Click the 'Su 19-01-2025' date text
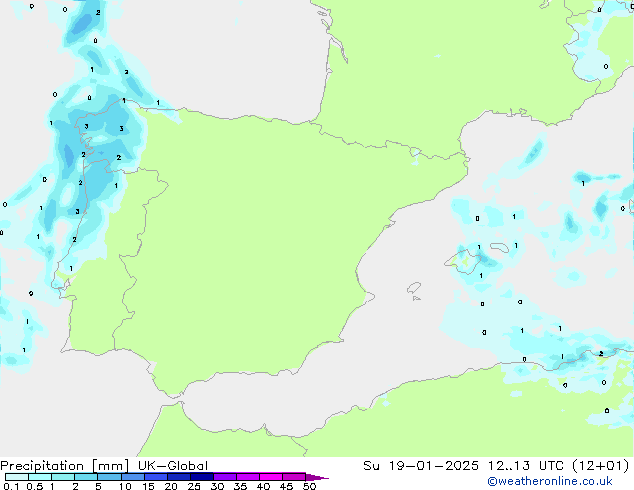The image size is (634, 490). 421,466
